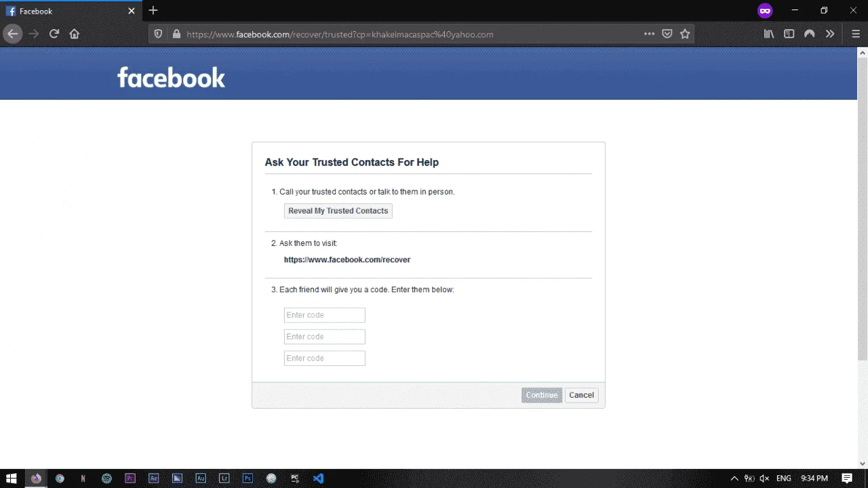Launch Adobe Photoshop from taskbar
The height and width of the screenshot is (488, 868).
pos(248,479)
